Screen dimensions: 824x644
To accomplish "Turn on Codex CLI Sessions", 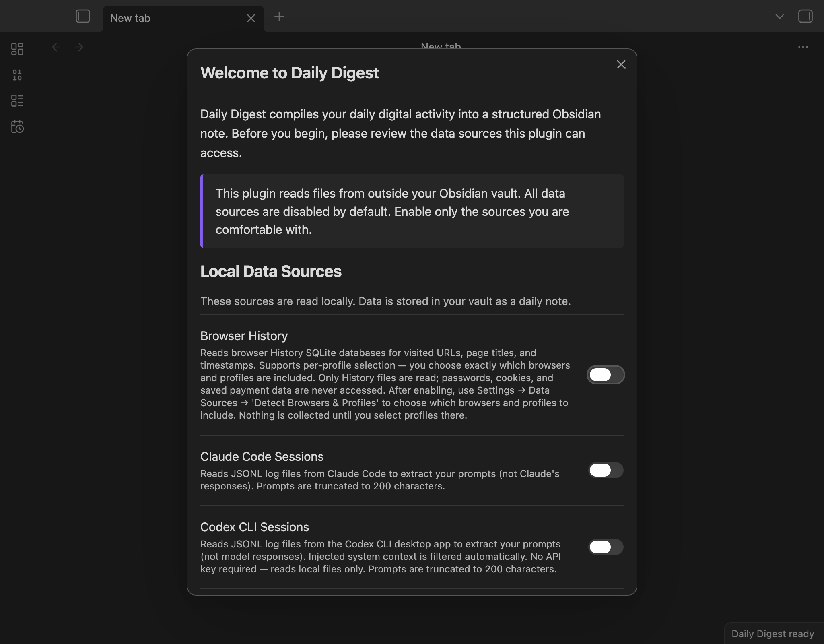I will (x=606, y=547).
